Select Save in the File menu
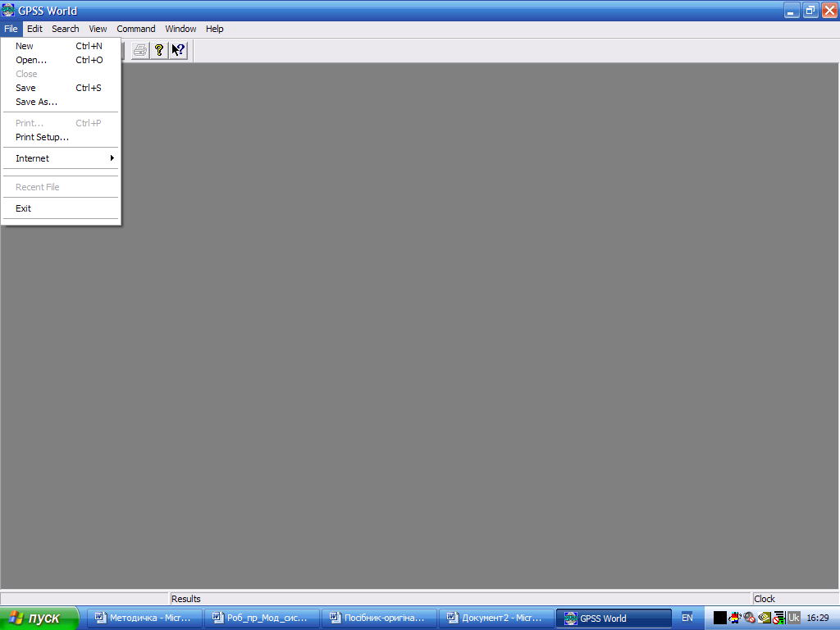The height and width of the screenshot is (630, 840). [x=61, y=88]
